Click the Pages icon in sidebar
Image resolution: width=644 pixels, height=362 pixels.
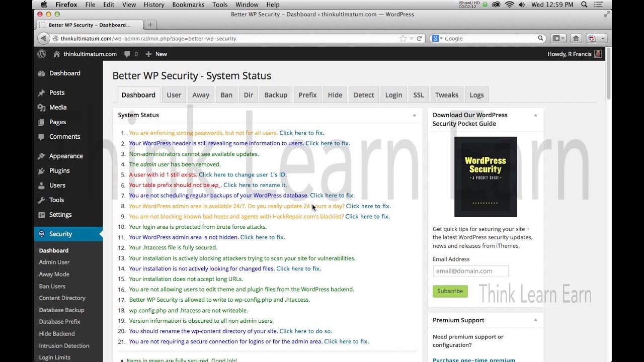point(42,122)
